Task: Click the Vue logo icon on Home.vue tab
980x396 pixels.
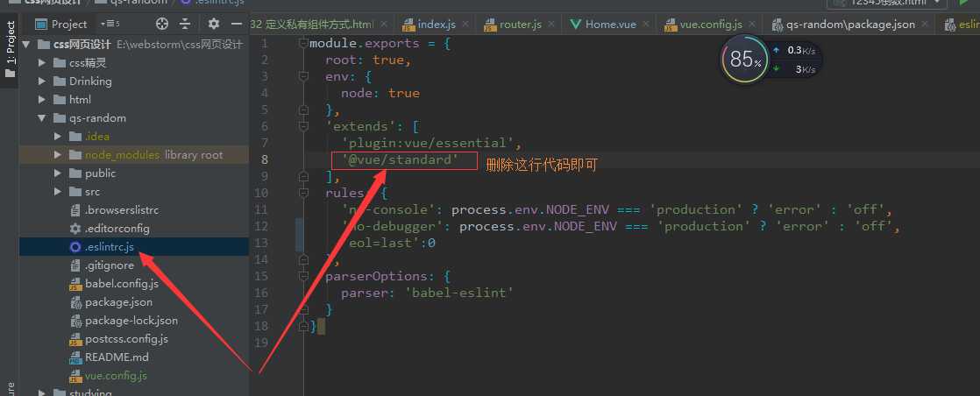Action: (x=576, y=25)
